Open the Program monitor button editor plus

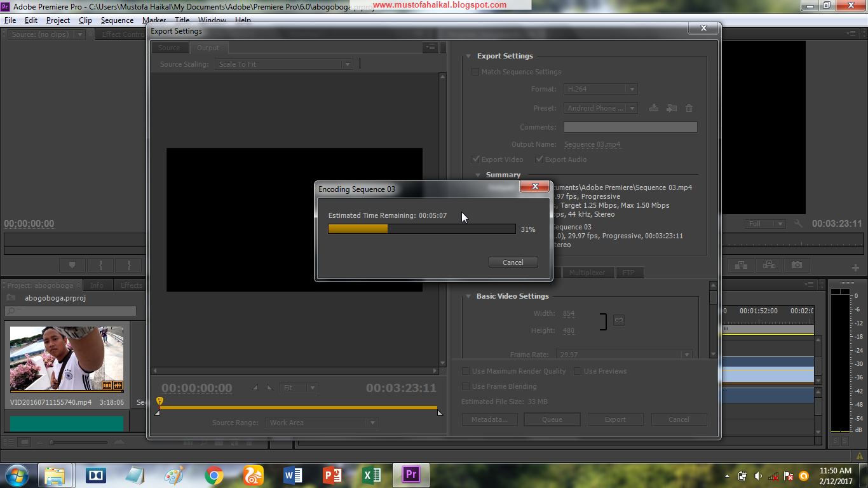point(855,268)
